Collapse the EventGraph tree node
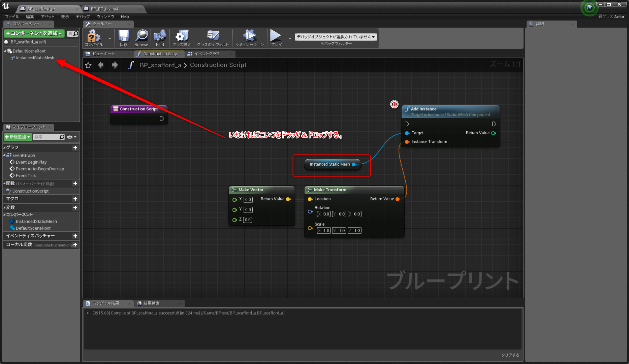Screen dimensions: 629x364 point(4,155)
